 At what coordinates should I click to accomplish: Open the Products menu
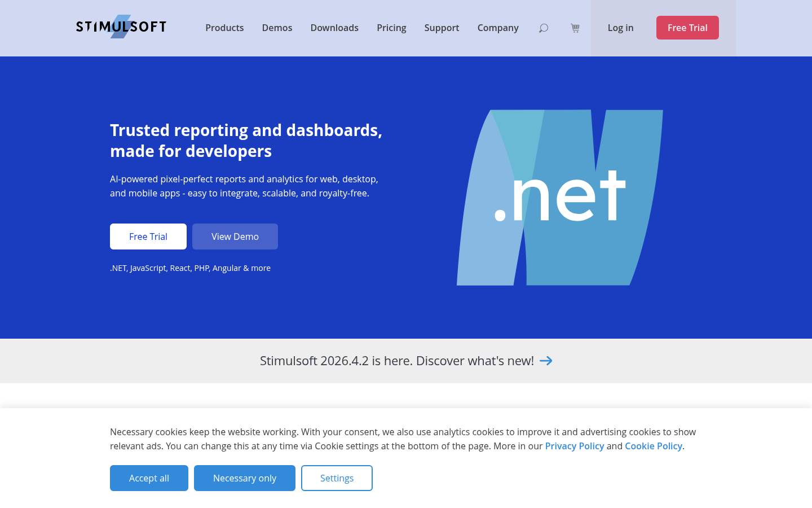pyautogui.click(x=224, y=28)
